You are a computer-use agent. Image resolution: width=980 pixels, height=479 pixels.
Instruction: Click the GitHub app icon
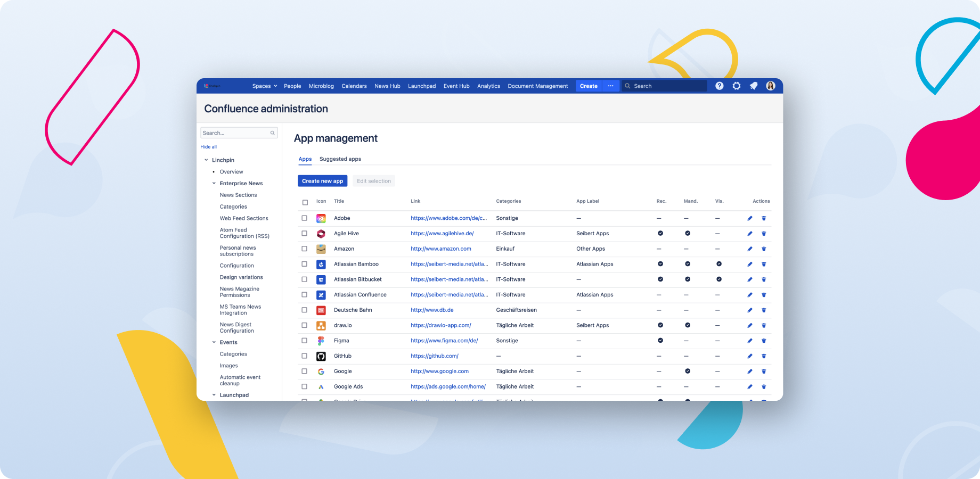[321, 356]
